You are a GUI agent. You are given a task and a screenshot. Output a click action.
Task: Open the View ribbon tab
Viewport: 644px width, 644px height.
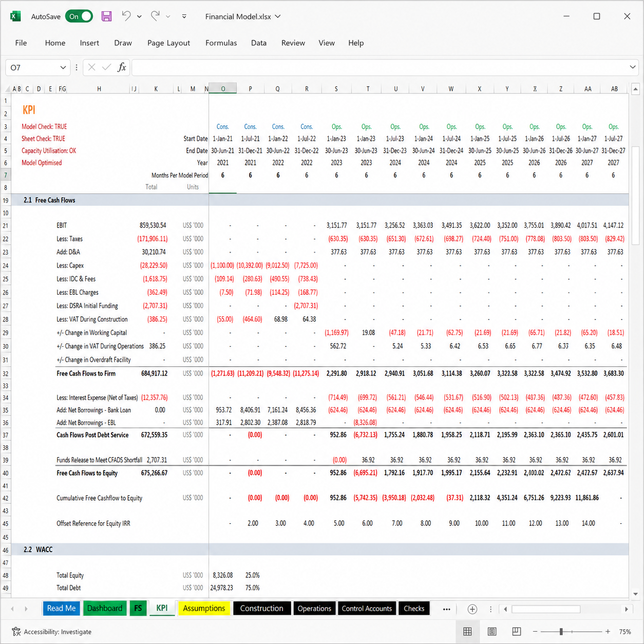pos(327,43)
